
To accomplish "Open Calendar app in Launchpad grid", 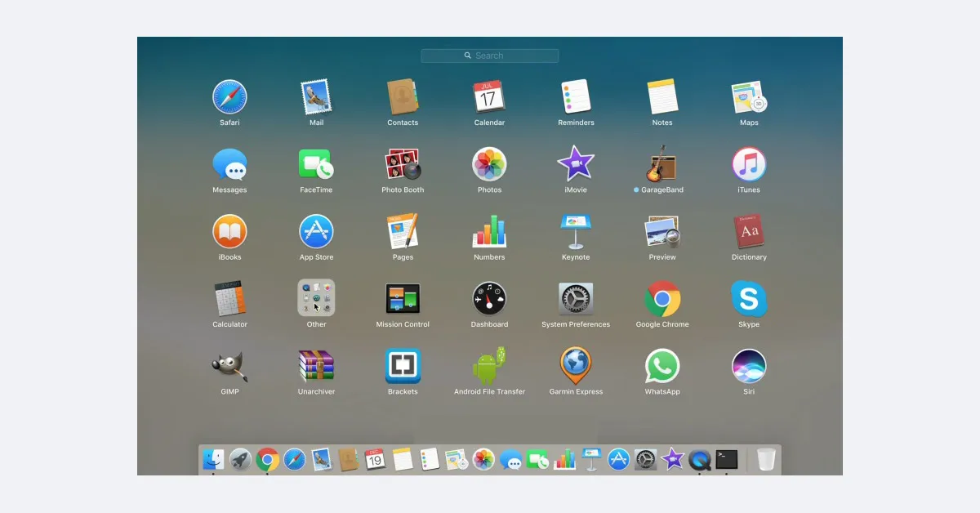I will tap(489, 97).
